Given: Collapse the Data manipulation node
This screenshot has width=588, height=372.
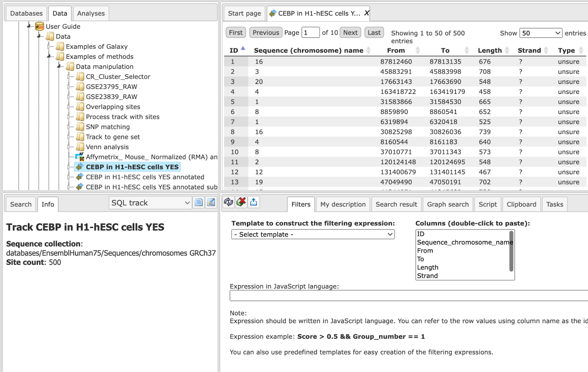Looking at the screenshot, I should (60, 66).
